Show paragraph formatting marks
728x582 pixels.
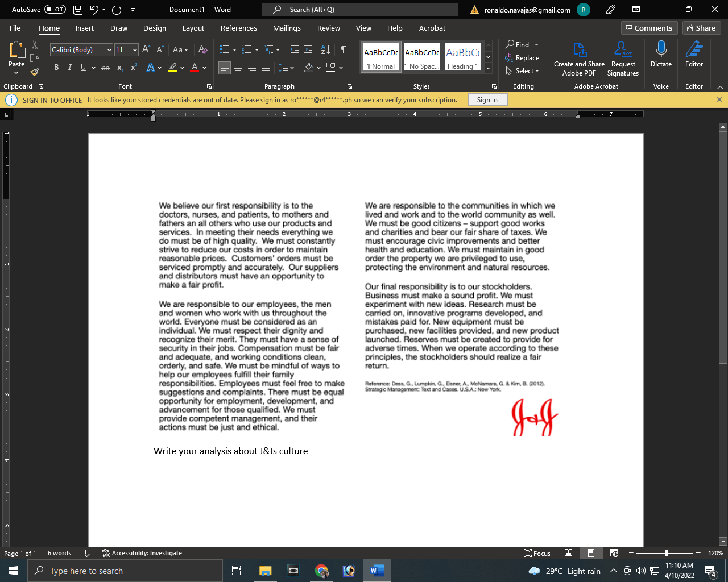coord(343,49)
